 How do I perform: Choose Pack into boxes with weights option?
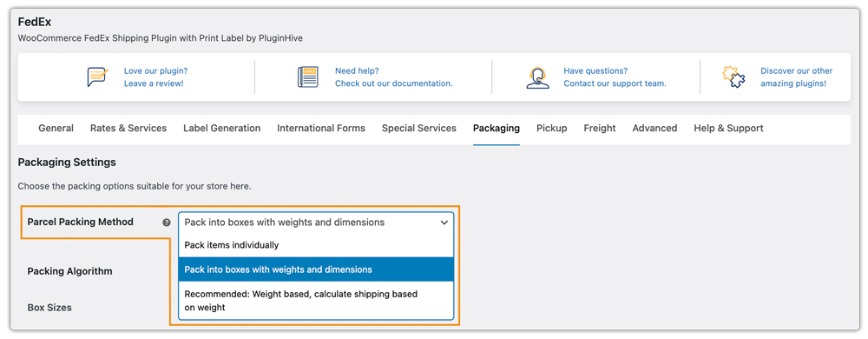(316, 269)
